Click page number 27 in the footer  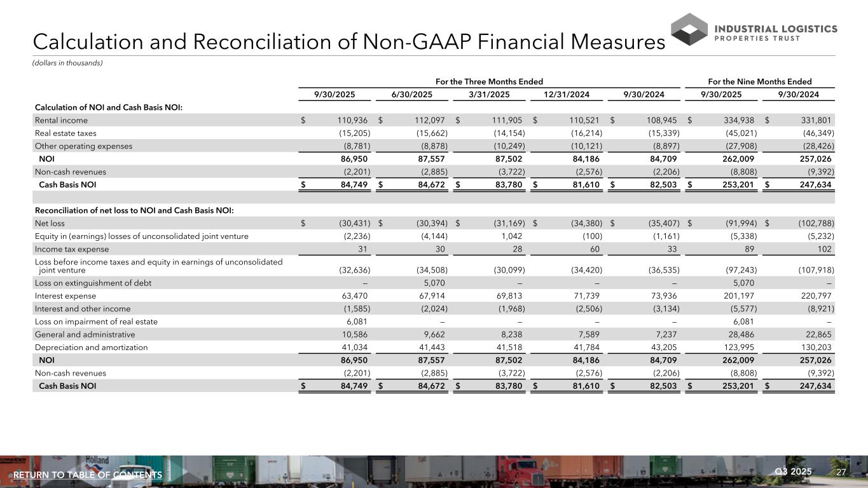click(x=841, y=472)
